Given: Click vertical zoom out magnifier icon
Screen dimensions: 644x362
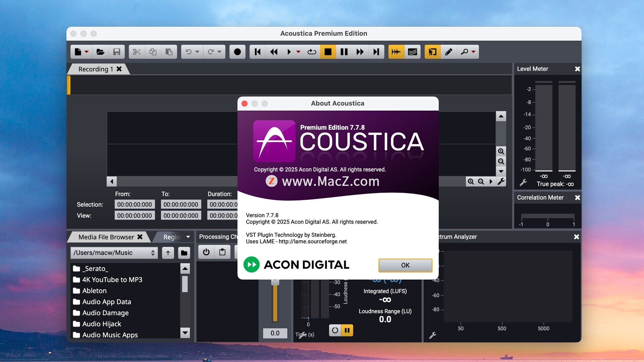Looking at the screenshot, I should point(501,161).
